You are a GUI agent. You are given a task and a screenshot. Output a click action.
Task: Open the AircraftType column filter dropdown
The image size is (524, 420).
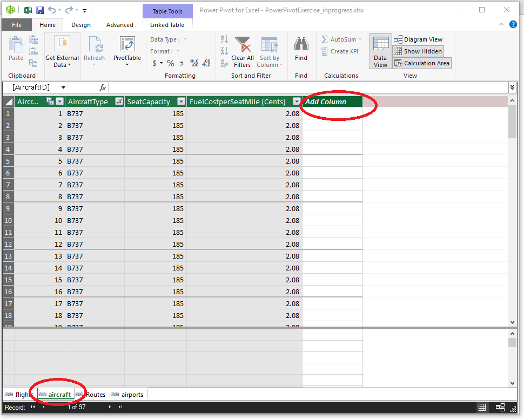[x=119, y=101]
